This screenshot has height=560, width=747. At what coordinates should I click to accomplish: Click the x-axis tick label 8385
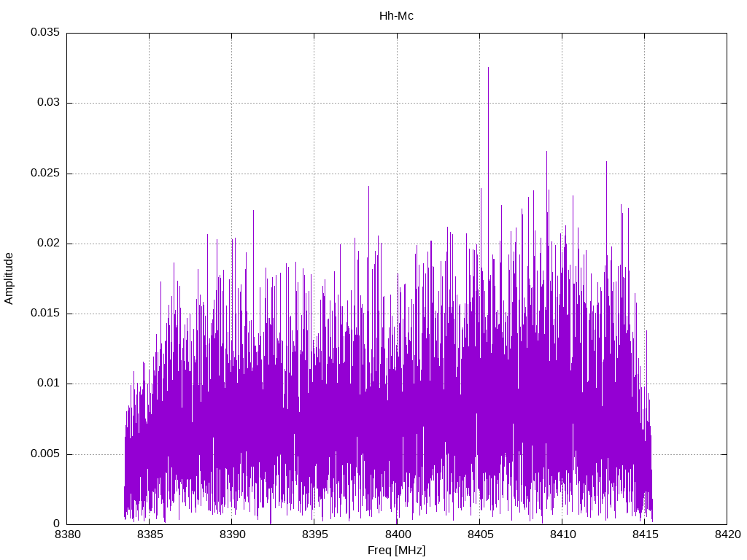pyautogui.click(x=150, y=534)
